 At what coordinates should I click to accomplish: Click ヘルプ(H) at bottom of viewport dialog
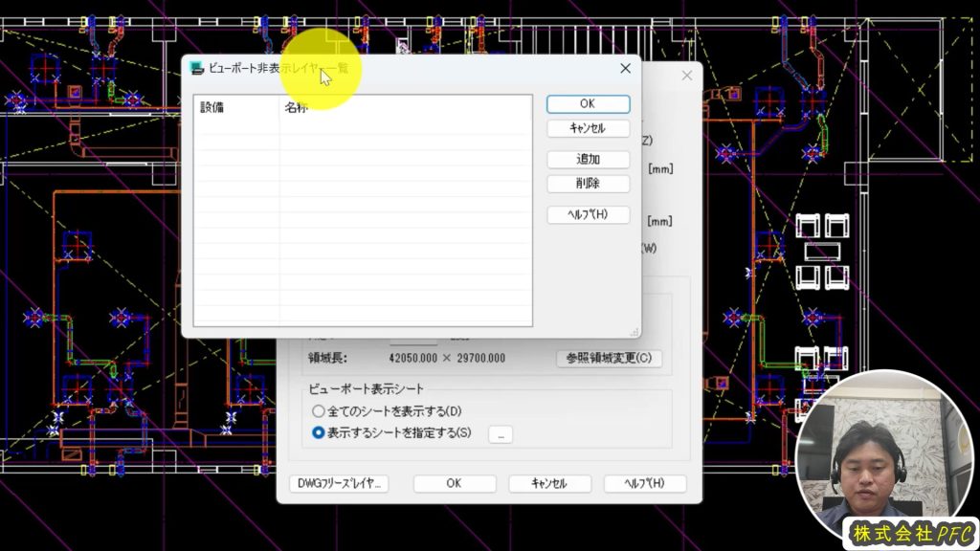(x=643, y=483)
